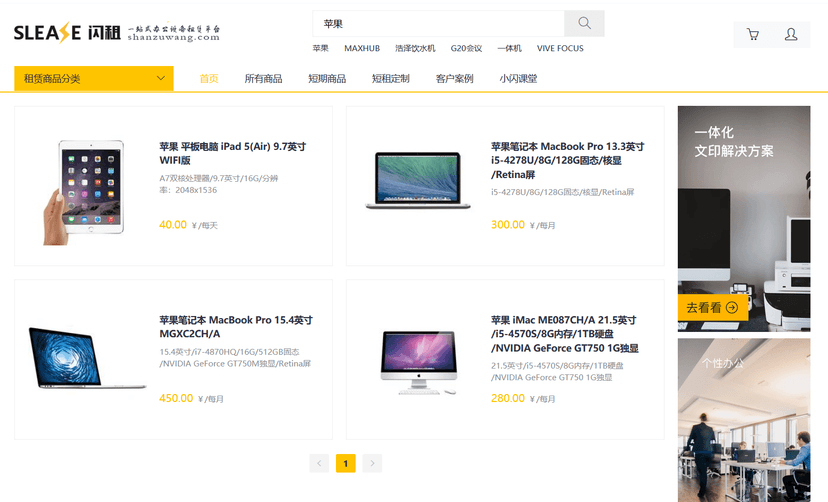Click the 40.00 ¥/每天 price

click(188, 225)
